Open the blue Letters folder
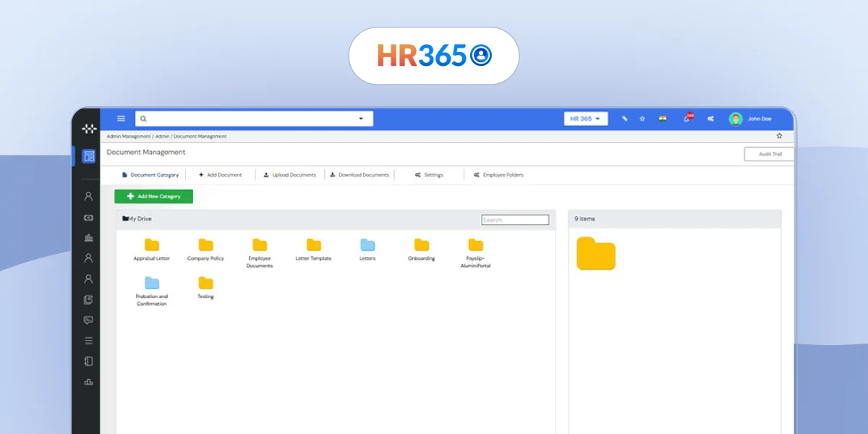This screenshot has height=434, width=868. coord(367,250)
